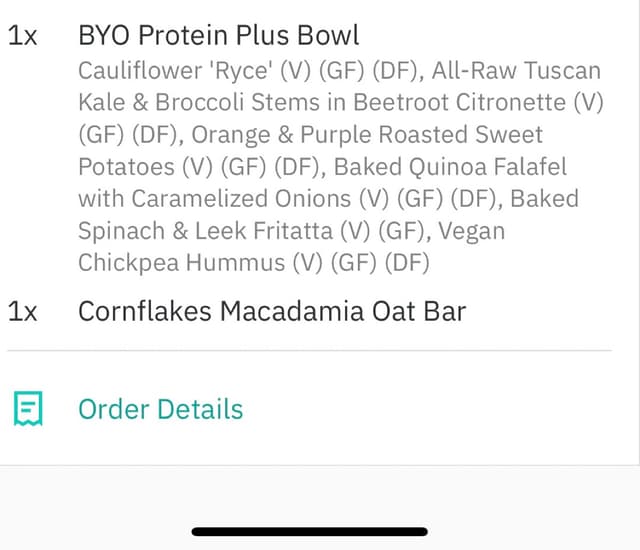Screen dimensions: 640x550
Task: Open the Order Details link
Action: (x=160, y=409)
